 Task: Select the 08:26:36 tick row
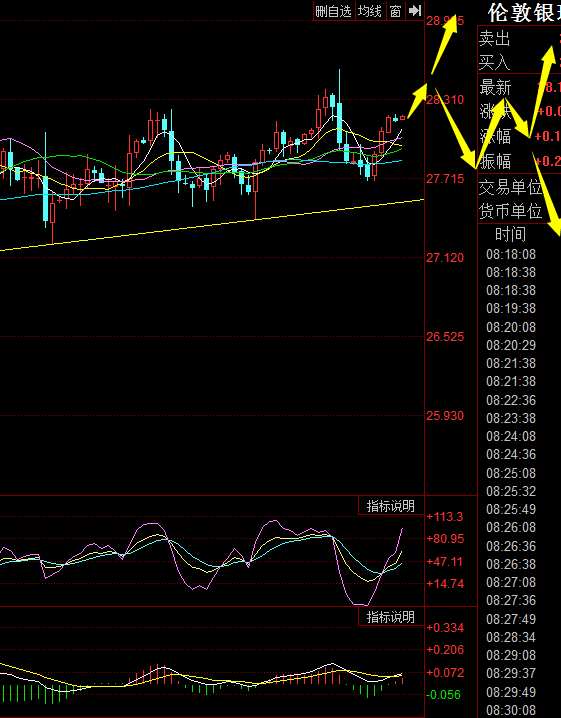coord(511,546)
